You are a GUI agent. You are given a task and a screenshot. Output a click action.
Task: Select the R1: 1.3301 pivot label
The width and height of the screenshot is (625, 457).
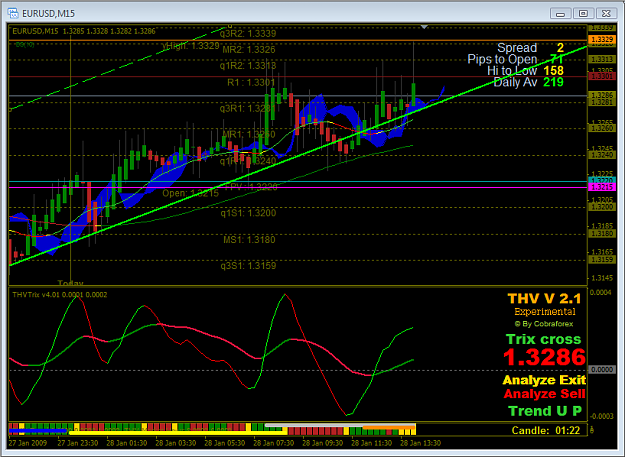point(251,82)
